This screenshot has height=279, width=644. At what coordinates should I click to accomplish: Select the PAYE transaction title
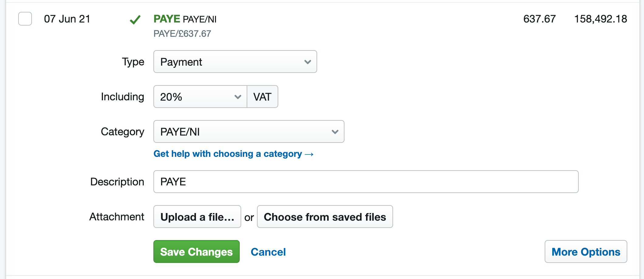166,19
